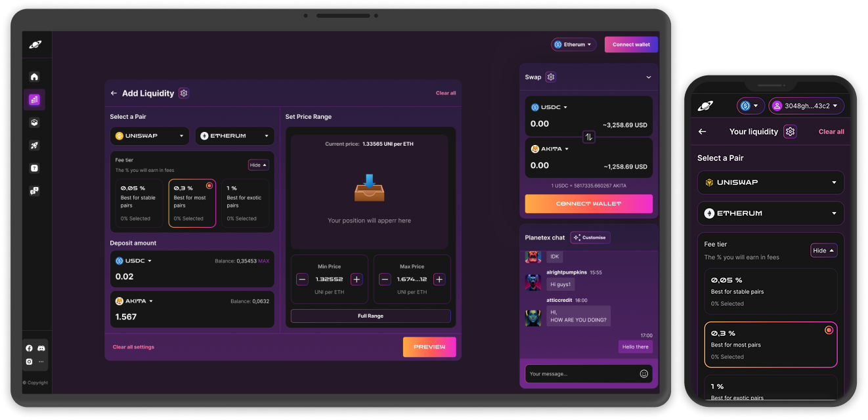868x420 pixels.
Task: Swap token order with the up-down arrows
Action: [x=589, y=136]
